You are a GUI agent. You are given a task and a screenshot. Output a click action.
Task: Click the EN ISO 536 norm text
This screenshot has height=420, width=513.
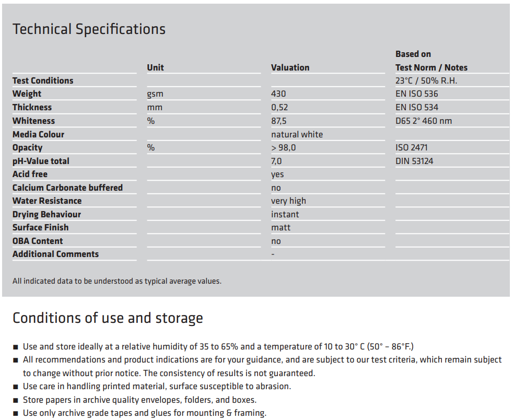click(416, 94)
